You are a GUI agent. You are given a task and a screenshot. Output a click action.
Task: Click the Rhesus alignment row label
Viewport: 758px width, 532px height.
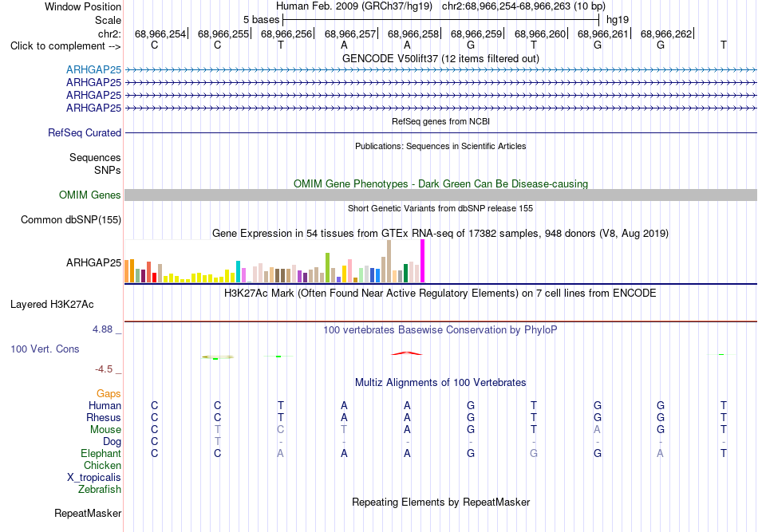click(104, 417)
